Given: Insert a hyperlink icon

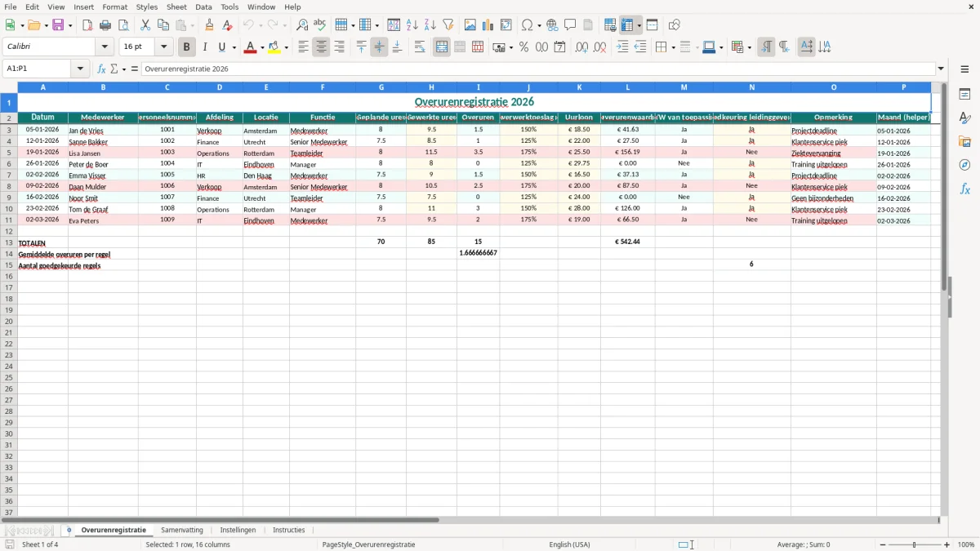Looking at the screenshot, I should point(552,25).
